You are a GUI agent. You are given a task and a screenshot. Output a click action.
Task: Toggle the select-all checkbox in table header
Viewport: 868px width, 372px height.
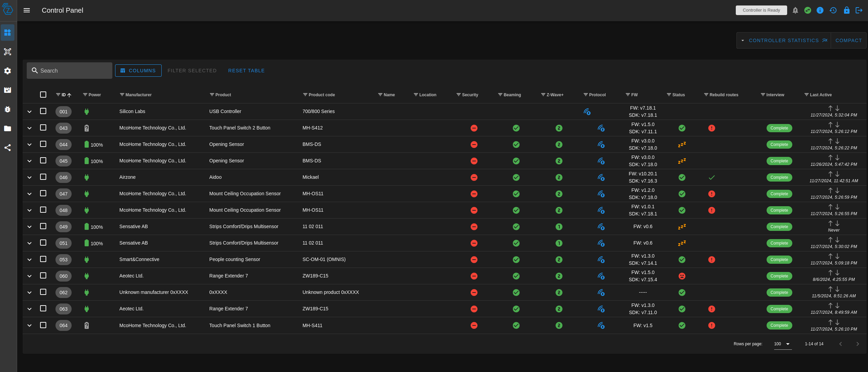click(43, 95)
